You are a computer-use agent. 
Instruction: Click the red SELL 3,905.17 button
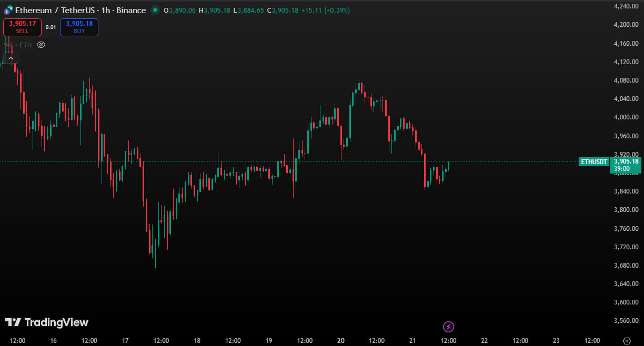click(x=22, y=27)
